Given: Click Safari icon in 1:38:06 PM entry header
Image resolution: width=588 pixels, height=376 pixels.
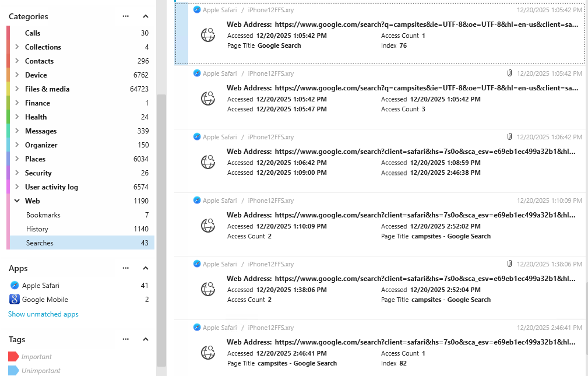Looking at the screenshot, I should pyautogui.click(x=197, y=263).
